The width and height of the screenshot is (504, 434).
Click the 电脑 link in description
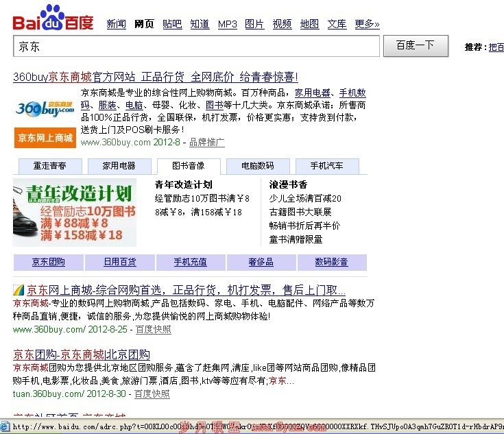coord(134,105)
